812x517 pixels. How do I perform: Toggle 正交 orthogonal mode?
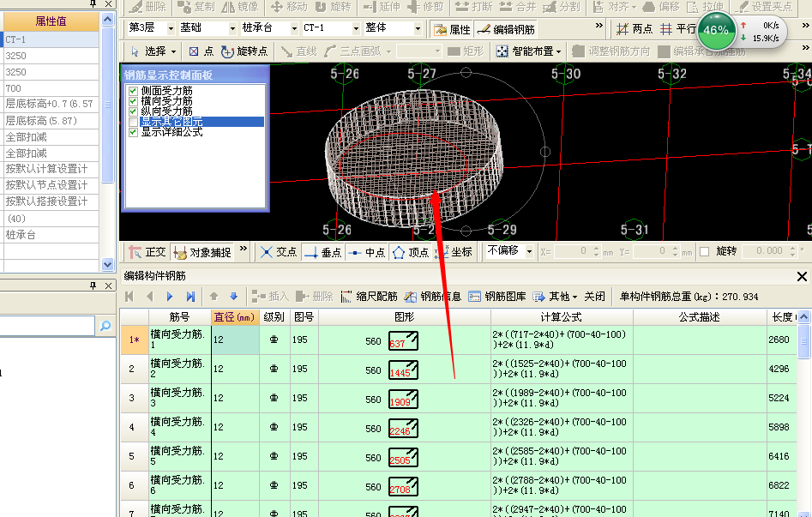point(147,252)
